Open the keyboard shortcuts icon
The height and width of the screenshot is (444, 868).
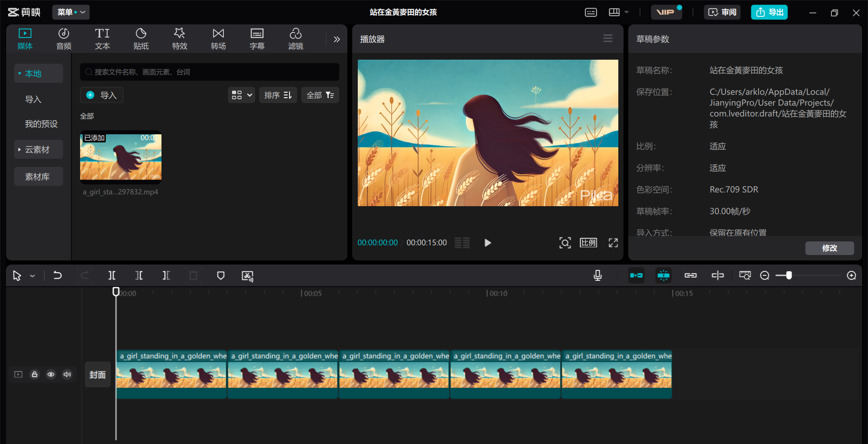(591, 12)
